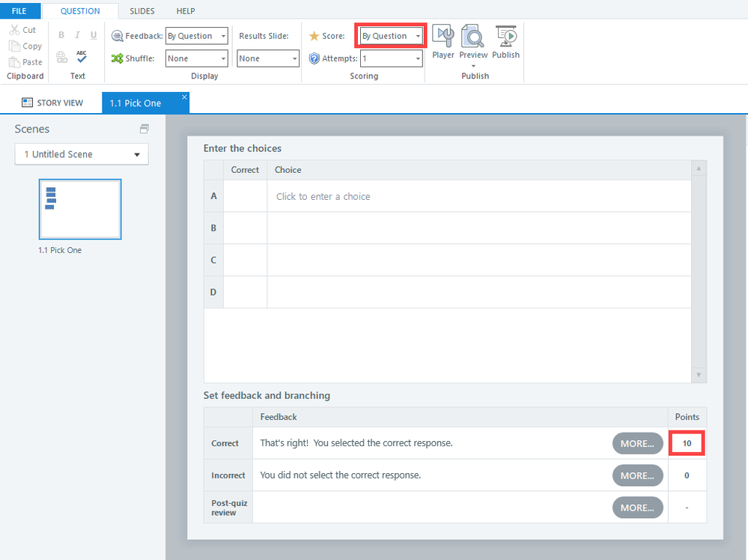
Task: Expand the Shuffle dropdown
Action: (196, 58)
